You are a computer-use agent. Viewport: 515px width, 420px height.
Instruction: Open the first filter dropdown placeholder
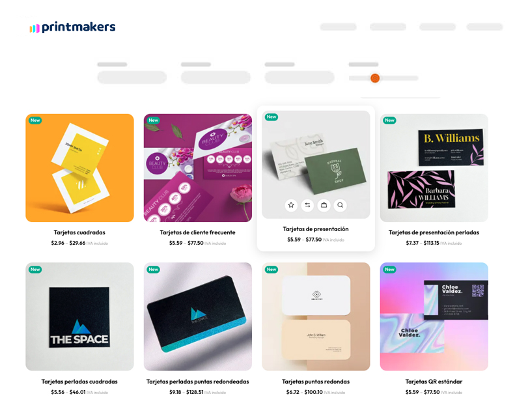132,77
